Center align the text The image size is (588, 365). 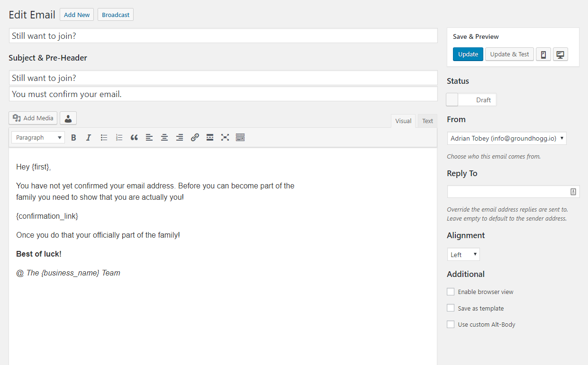164,138
